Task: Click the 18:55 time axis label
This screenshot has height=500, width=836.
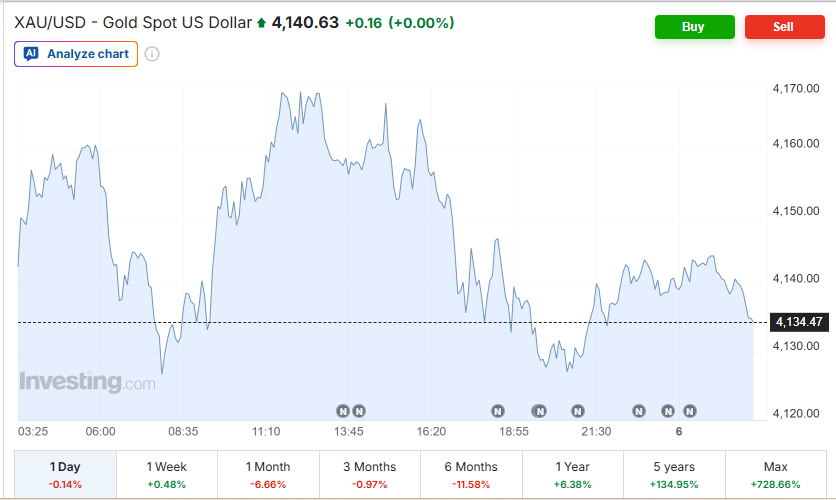Action: tap(514, 431)
